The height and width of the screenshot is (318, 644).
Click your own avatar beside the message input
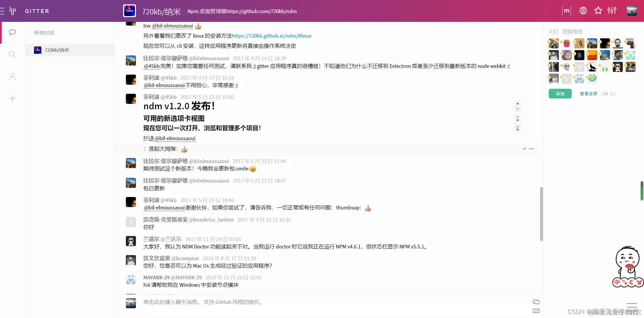click(131, 303)
